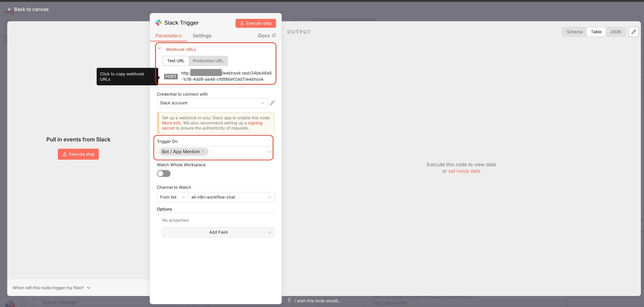This screenshot has height=307, width=644.
Task: Click the lightbulb feedback icon
Action: click(x=289, y=300)
